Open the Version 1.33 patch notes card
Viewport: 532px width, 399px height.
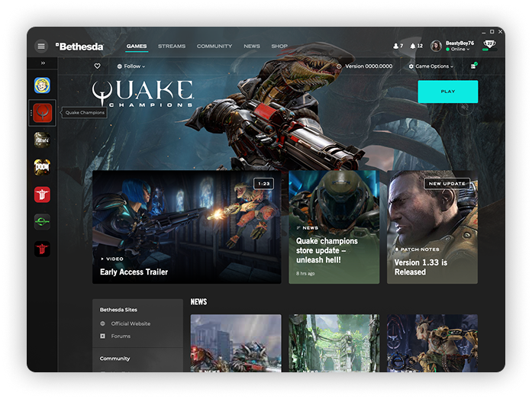432,227
